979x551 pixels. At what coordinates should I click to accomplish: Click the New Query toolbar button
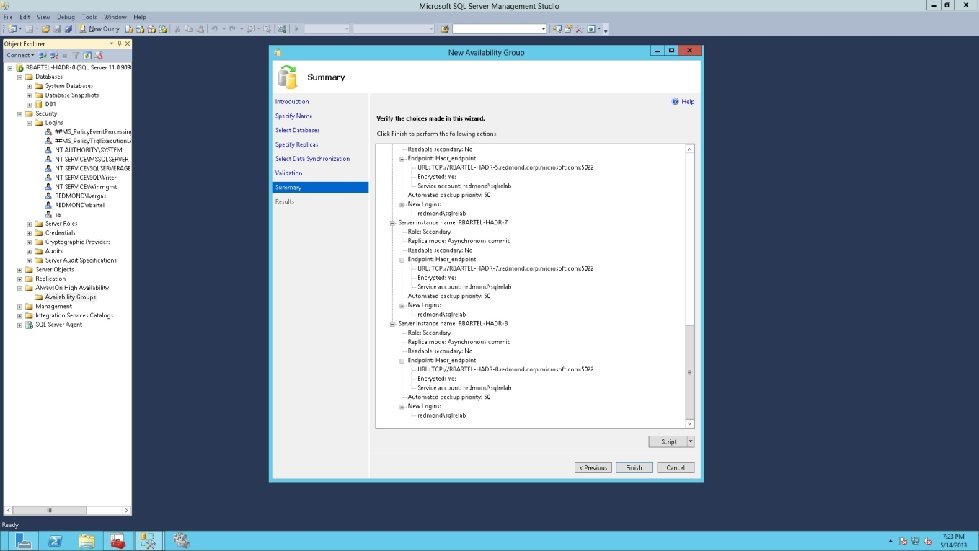tap(100, 29)
